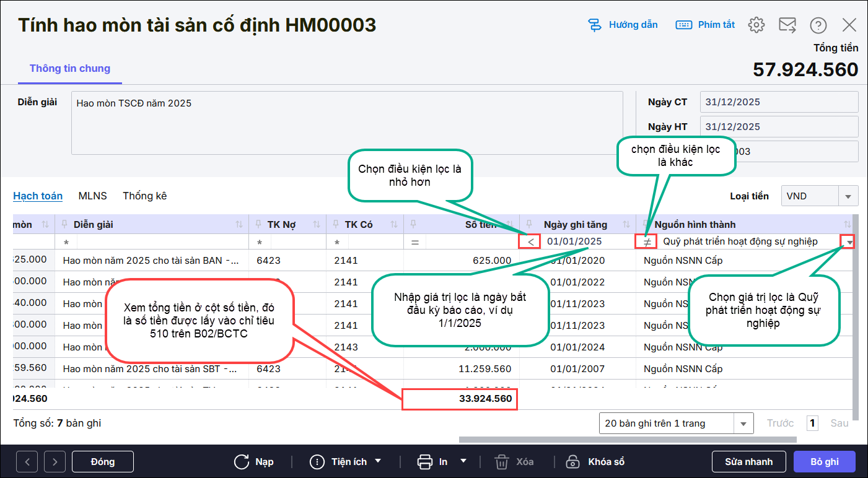
Task: Go to previous voucher arrow
Action: click(x=27, y=462)
